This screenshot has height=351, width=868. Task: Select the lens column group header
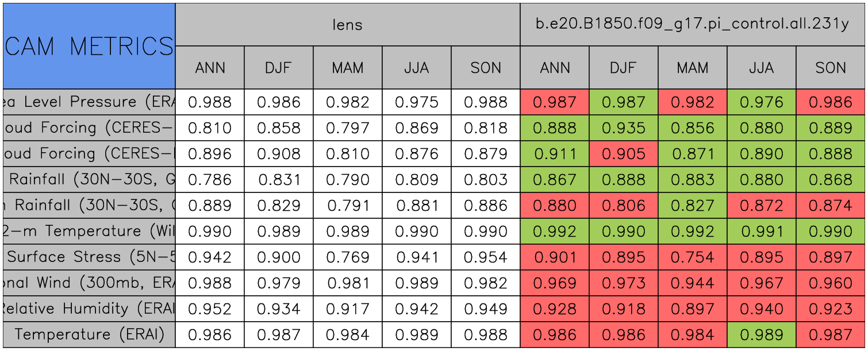[x=347, y=25]
